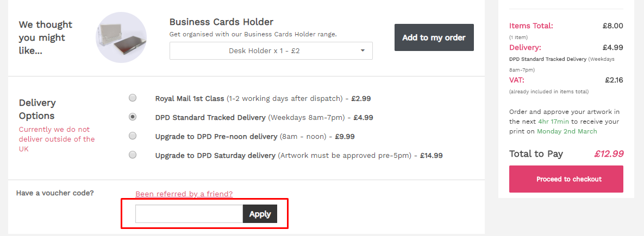The height and width of the screenshot is (236, 644).
Task: Click the Business Cards Holder product image
Action: tap(121, 37)
